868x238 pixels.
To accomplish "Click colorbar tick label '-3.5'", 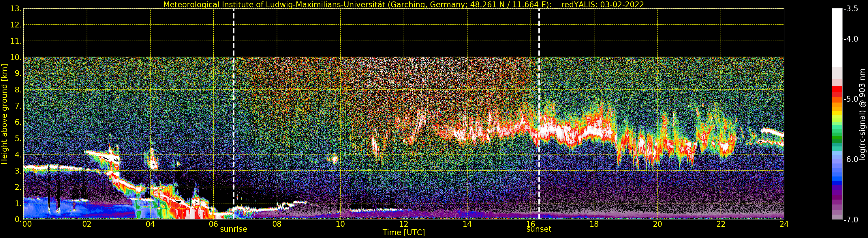I will [851, 9].
